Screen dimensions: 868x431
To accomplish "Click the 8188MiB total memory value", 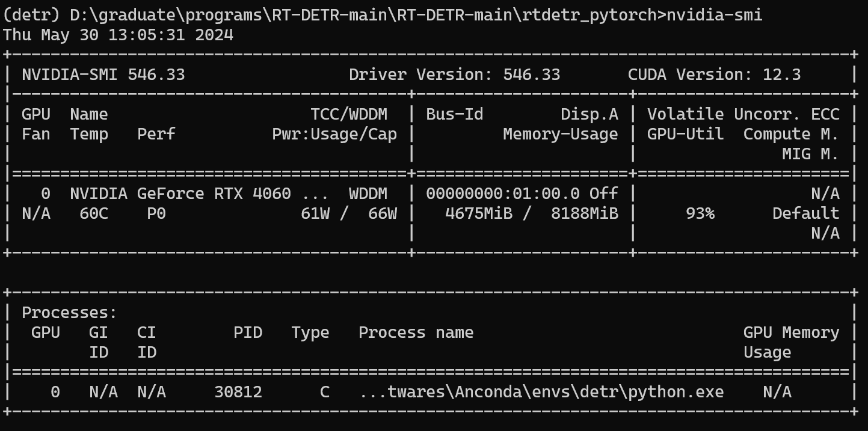I will point(585,213).
